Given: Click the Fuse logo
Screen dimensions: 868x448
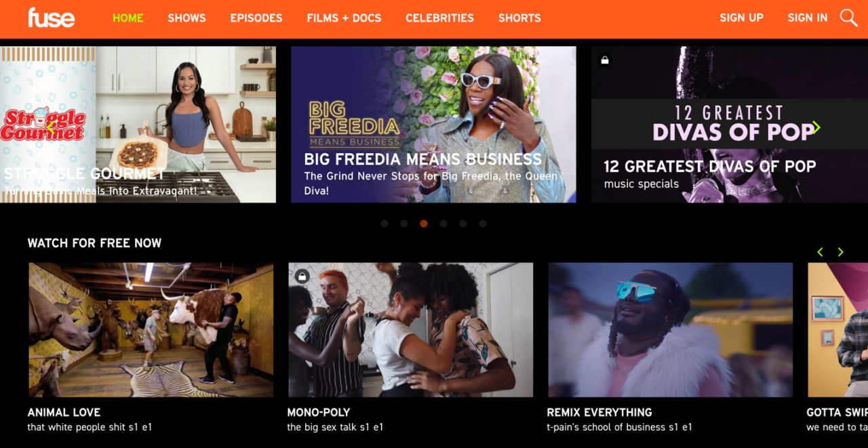Looking at the screenshot, I should (52, 18).
